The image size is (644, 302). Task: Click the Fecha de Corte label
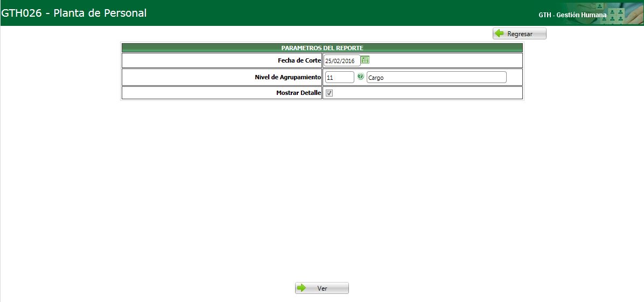(299, 60)
